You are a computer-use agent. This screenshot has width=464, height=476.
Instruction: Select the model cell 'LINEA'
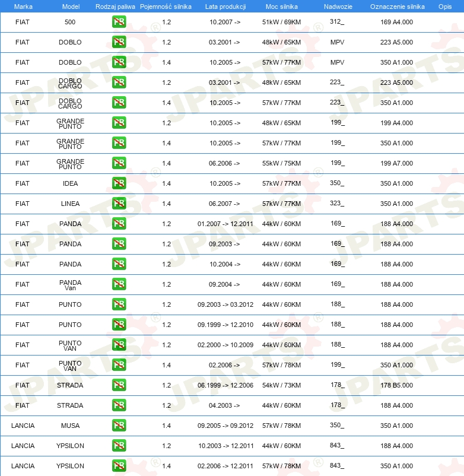tap(70, 204)
